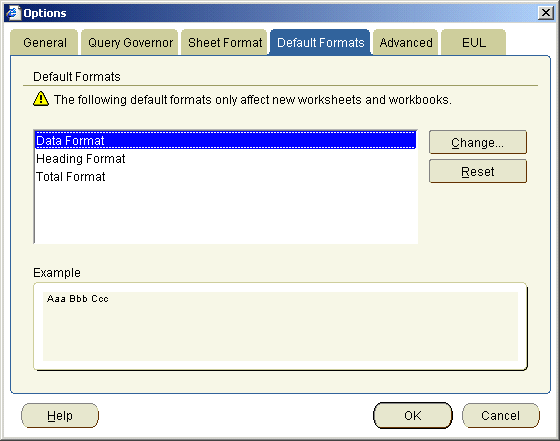This screenshot has width=560, height=441.
Task: Select the Sheet Format tab
Action: pyautogui.click(x=225, y=42)
